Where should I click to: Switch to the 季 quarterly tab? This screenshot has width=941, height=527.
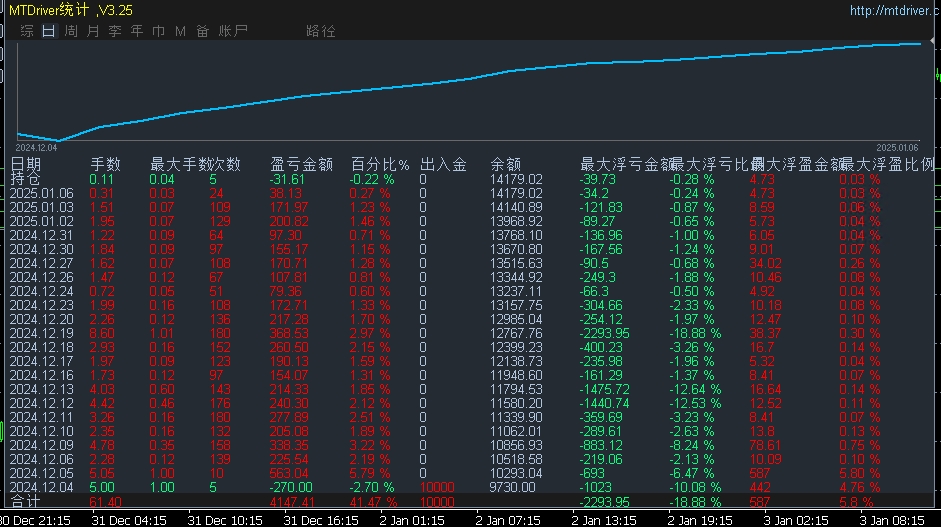[115, 31]
